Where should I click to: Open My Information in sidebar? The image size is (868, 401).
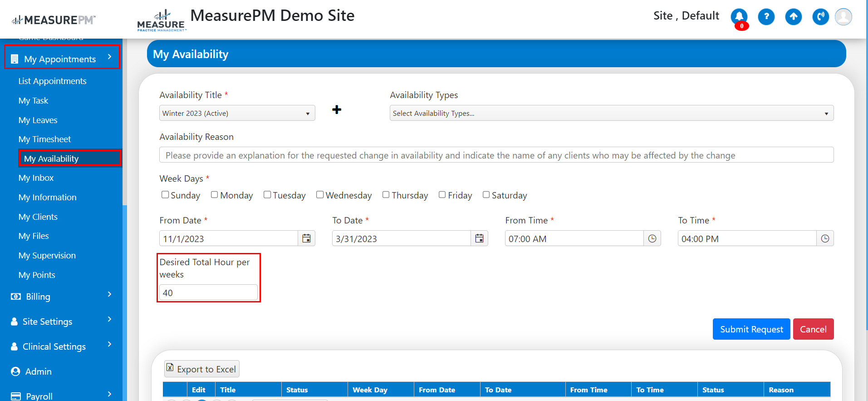click(48, 197)
